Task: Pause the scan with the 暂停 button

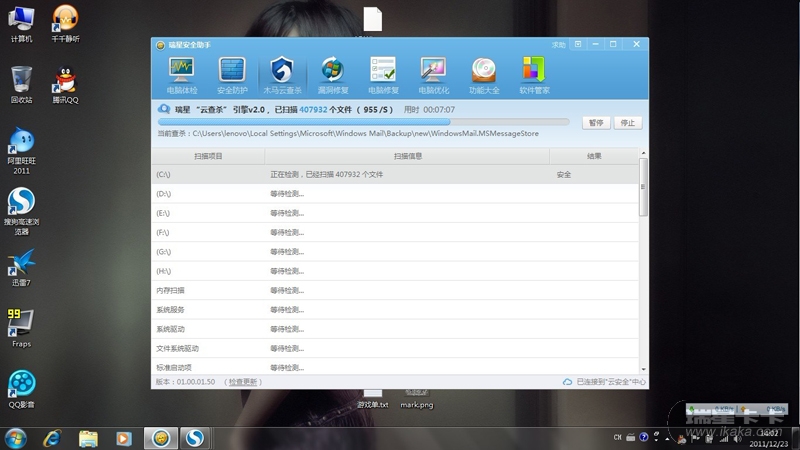Action: tap(596, 123)
